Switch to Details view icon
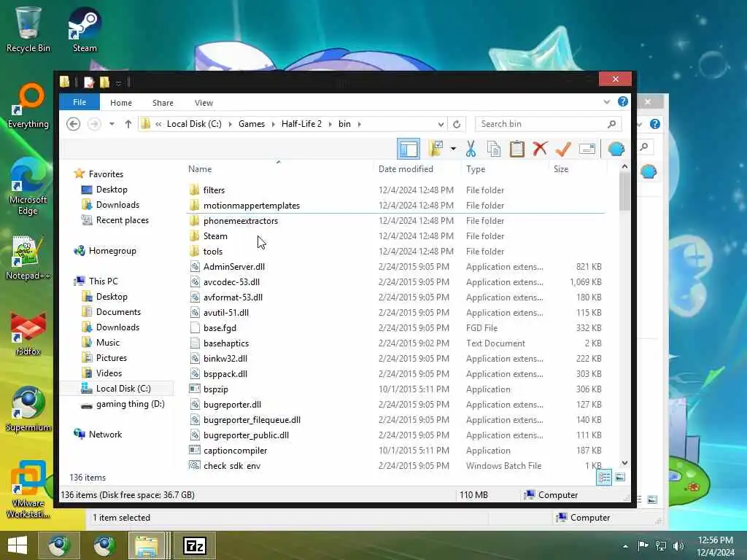 pos(604,477)
